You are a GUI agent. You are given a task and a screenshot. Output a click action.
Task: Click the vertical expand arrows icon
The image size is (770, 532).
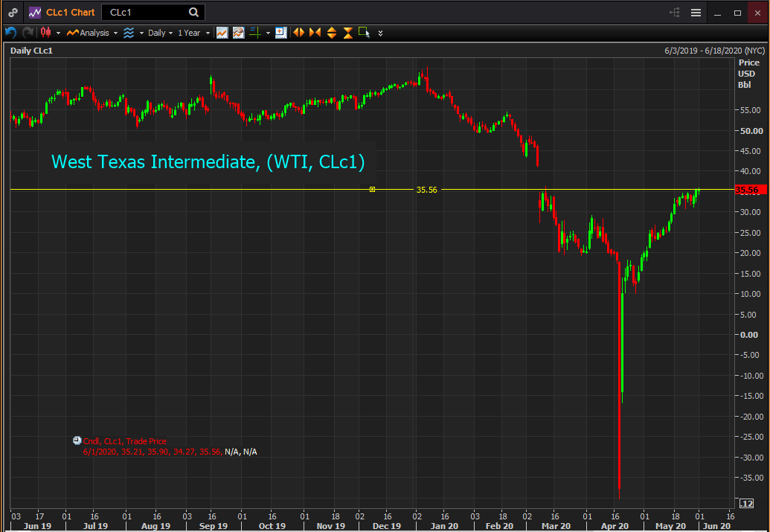click(x=332, y=33)
